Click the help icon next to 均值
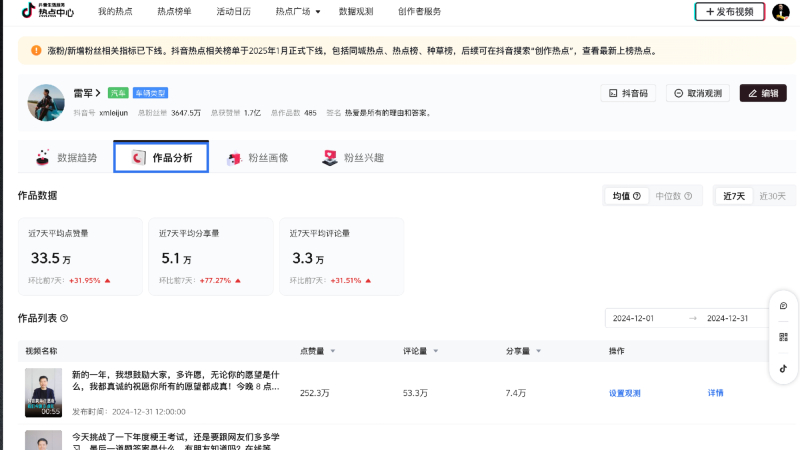This screenshot has width=800, height=450. [x=637, y=196]
